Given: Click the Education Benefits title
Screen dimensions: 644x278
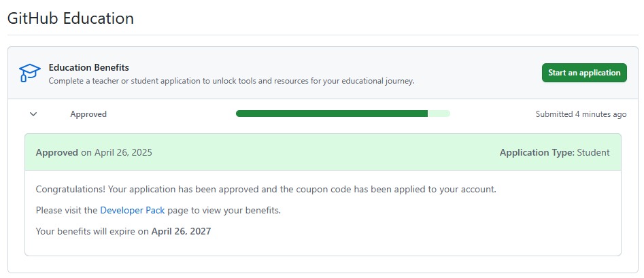Looking at the screenshot, I should [x=88, y=67].
